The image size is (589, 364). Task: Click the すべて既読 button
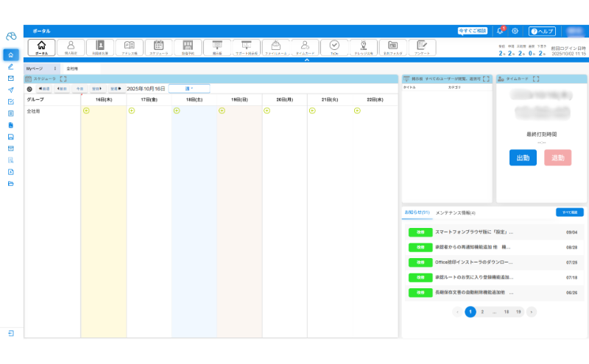[570, 212]
